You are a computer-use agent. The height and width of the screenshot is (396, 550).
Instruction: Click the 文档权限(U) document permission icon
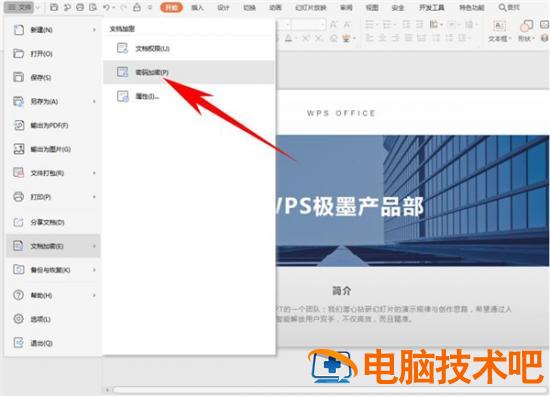tap(122, 48)
